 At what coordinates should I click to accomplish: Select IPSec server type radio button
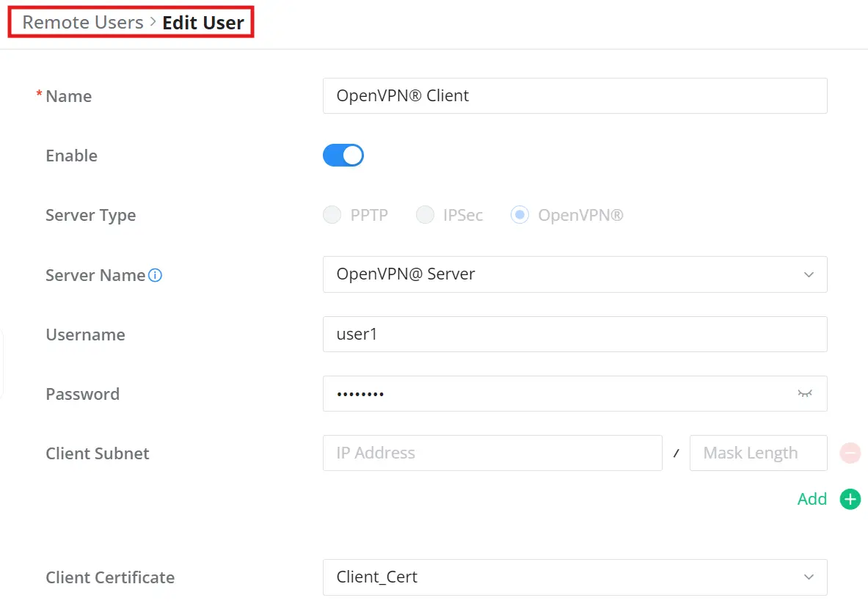point(425,215)
